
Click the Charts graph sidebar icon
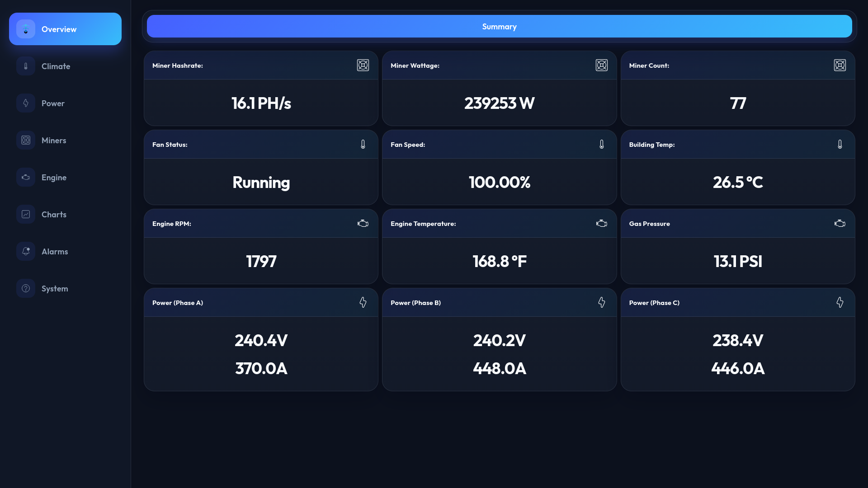click(26, 214)
